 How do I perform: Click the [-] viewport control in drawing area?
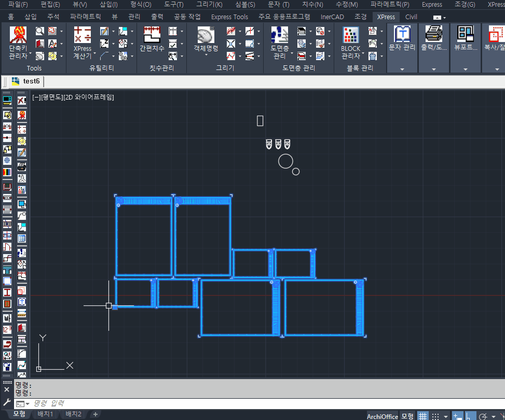click(x=36, y=97)
